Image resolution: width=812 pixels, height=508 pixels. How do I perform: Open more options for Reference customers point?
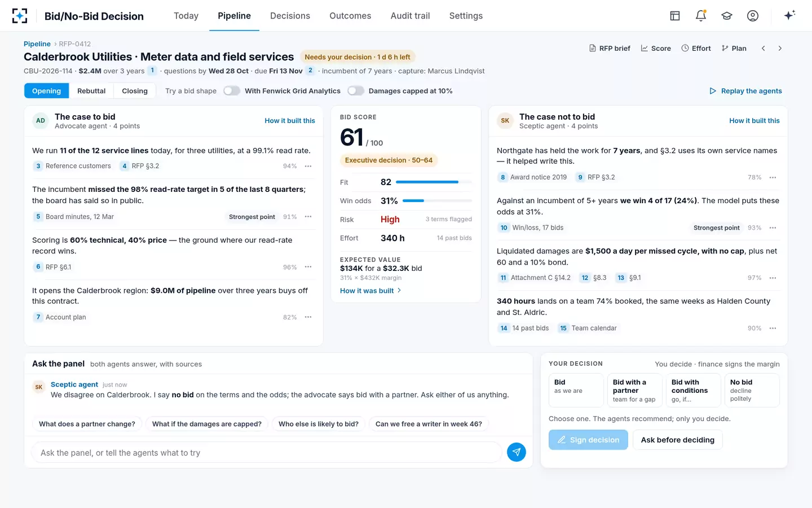pyautogui.click(x=308, y=166)
